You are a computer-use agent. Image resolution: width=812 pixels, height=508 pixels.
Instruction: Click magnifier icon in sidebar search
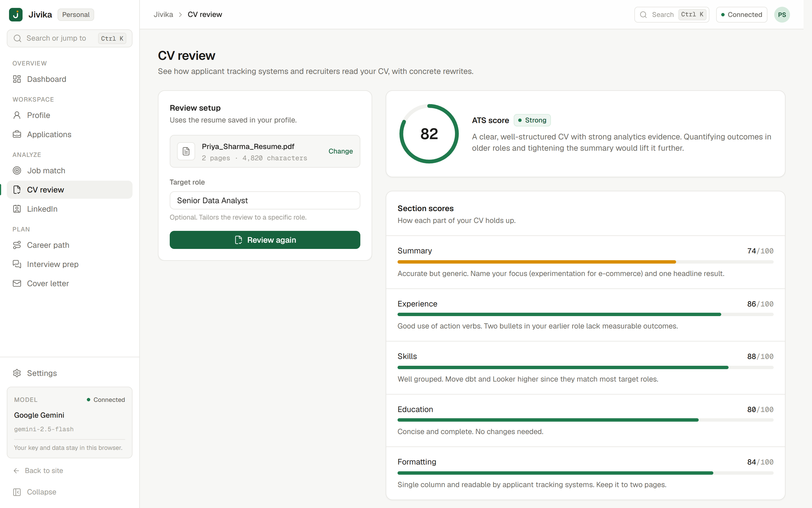pos(17,38)
